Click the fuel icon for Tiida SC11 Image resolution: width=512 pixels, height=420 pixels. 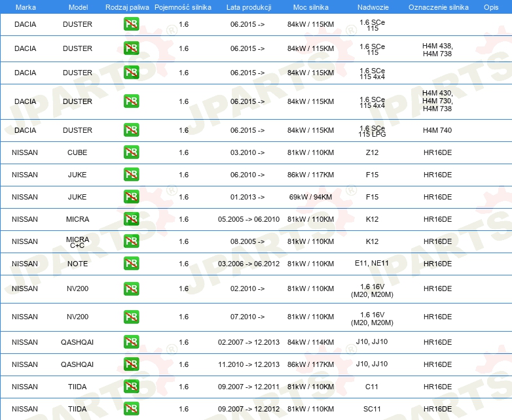[x=131, y=409]
